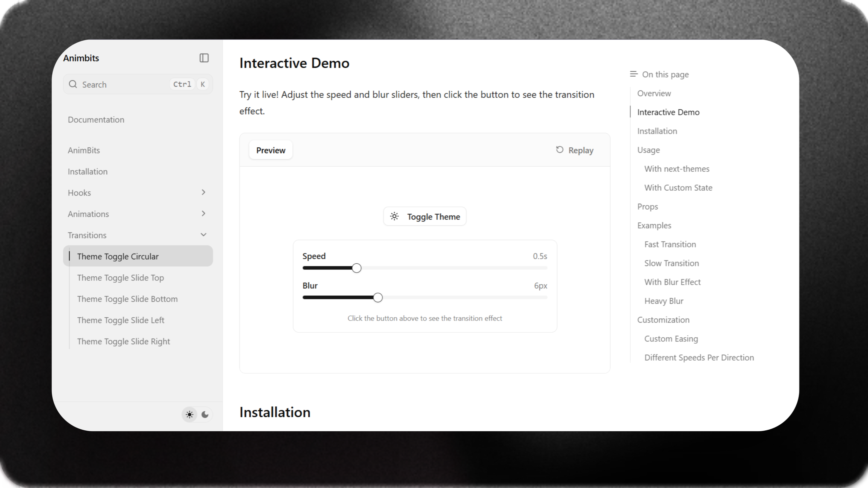
Task: Collapse the sidebar using the panel icon
Action: [203, 58]
